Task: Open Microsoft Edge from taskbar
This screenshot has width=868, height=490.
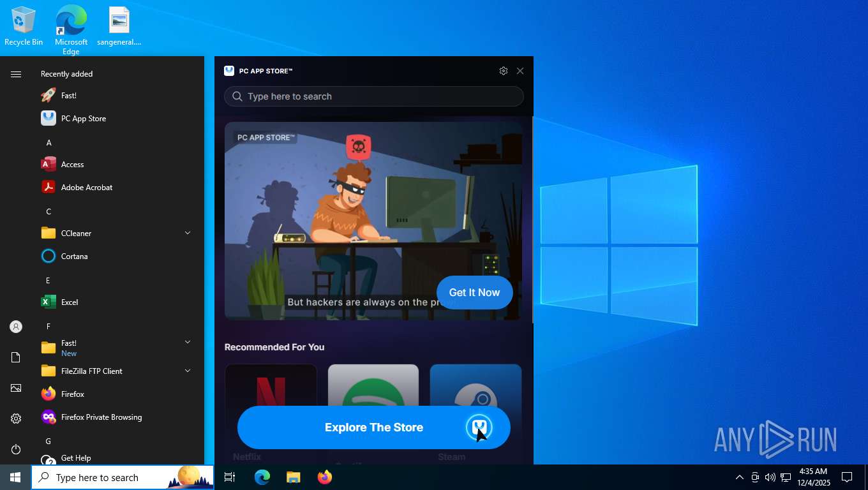Action: click(x=262, y=477)
